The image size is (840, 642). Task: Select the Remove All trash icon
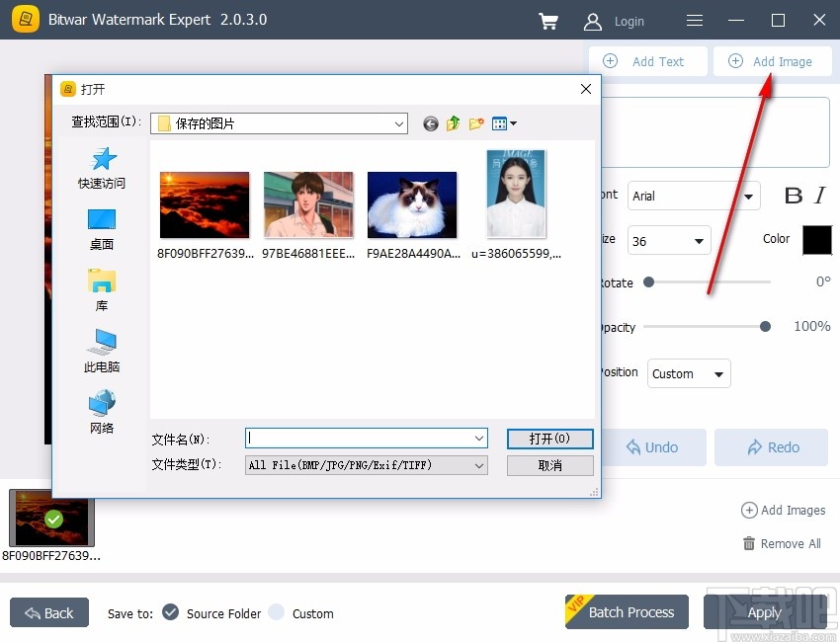pos(751,543)
